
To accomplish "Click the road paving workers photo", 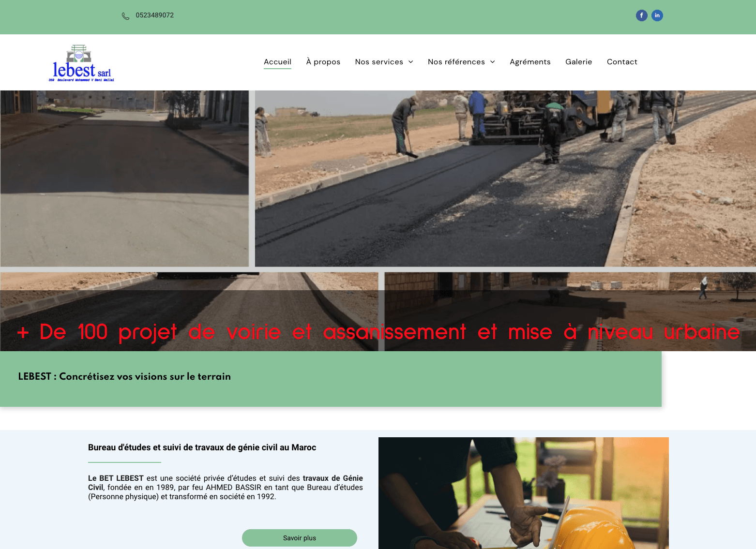I will (x=505, y=178).
